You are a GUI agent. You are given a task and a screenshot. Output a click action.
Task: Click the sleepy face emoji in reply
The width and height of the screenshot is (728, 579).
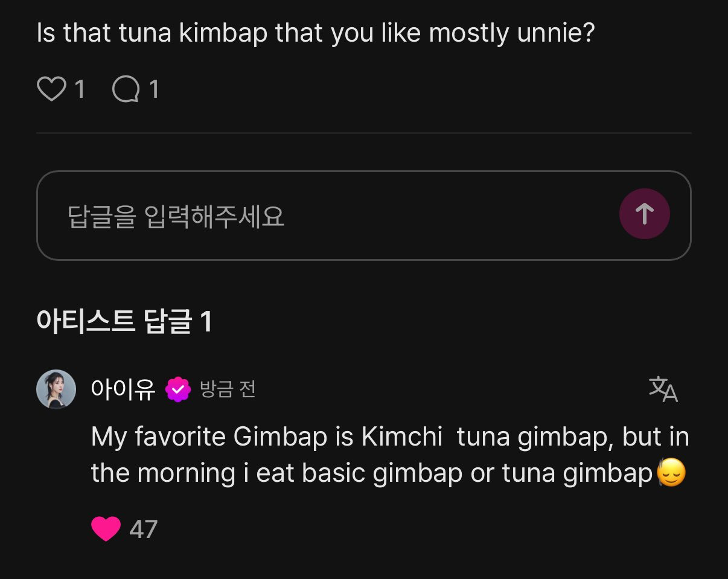(x=671, y=475)
